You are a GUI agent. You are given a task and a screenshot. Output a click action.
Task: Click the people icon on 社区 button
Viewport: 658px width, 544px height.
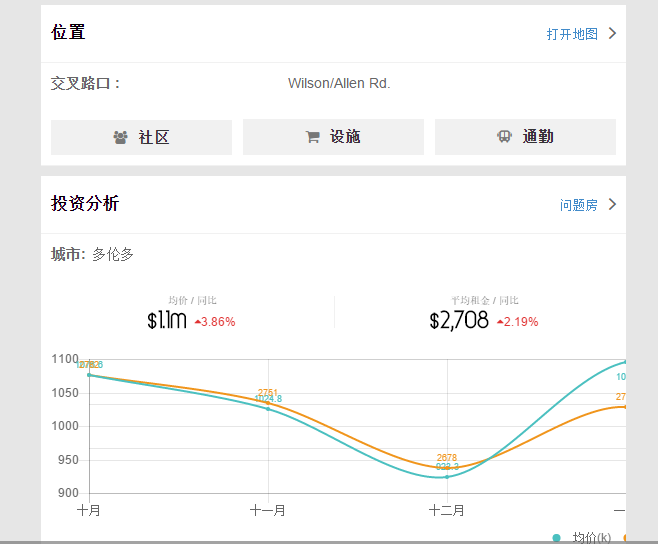click(x=120, y=137)
